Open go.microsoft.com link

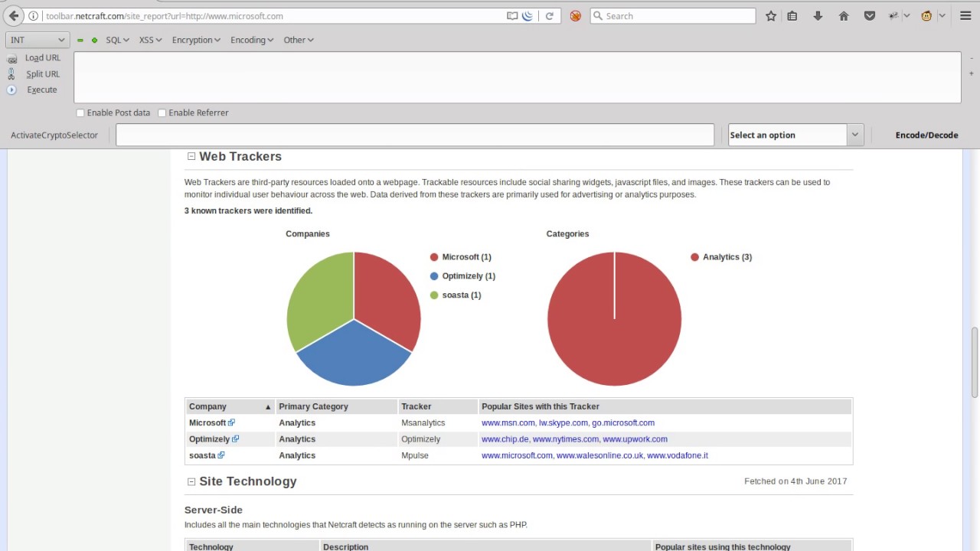pos(623,422)
